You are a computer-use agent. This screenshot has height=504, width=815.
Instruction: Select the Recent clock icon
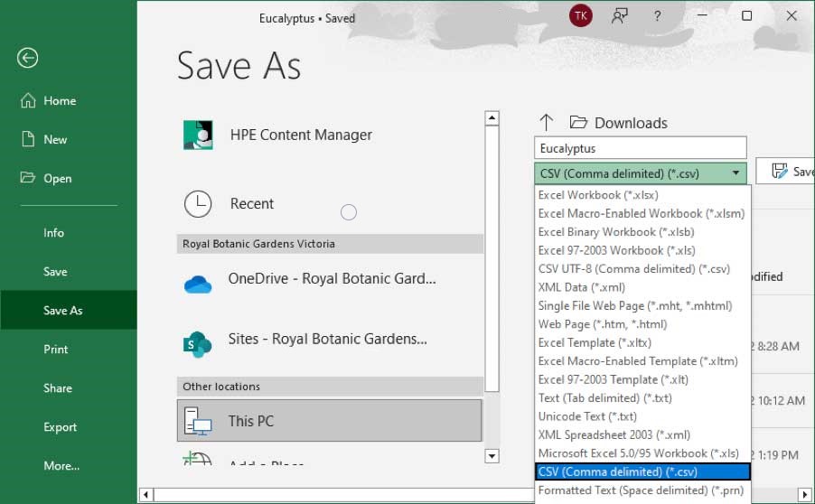198,203
